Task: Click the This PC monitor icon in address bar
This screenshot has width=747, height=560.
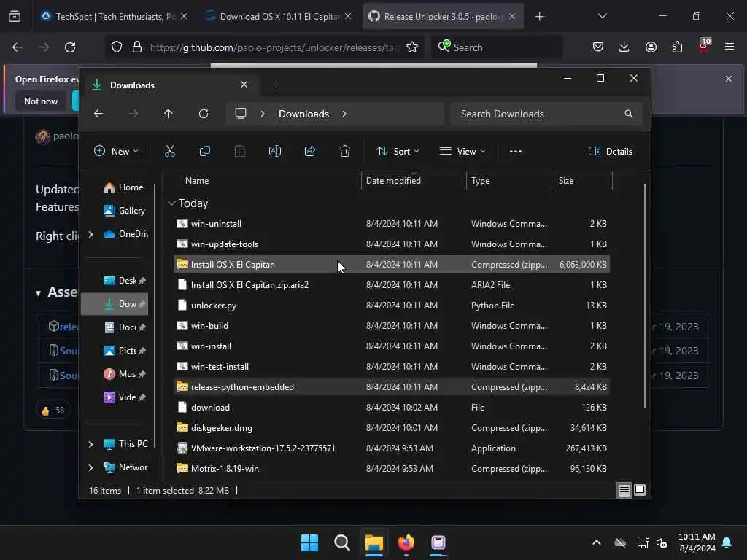Action: [241, 114]
